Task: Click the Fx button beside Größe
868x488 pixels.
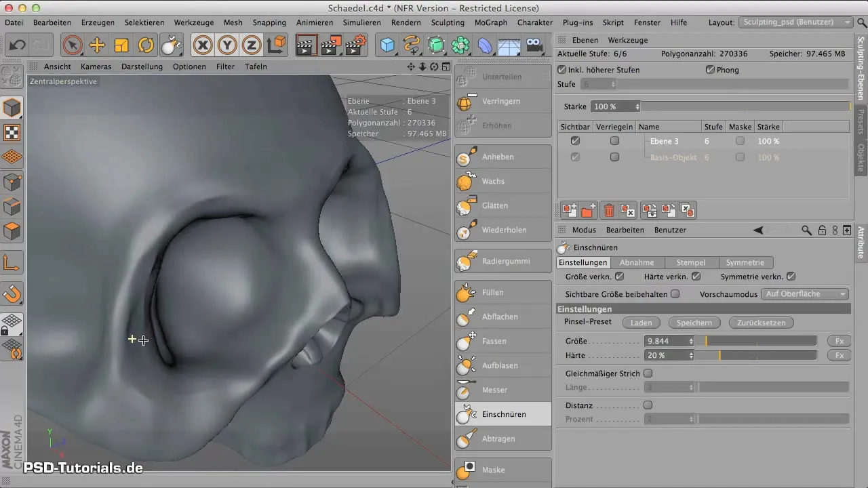Action: pyautogui.click(x=839, y=341)
